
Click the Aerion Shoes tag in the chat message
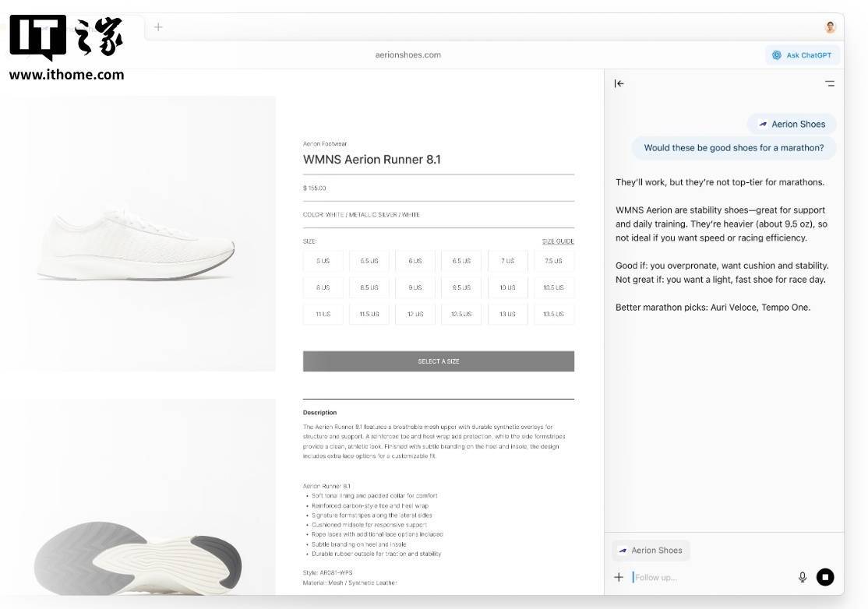pyautogui.click(x=792, y=124)
